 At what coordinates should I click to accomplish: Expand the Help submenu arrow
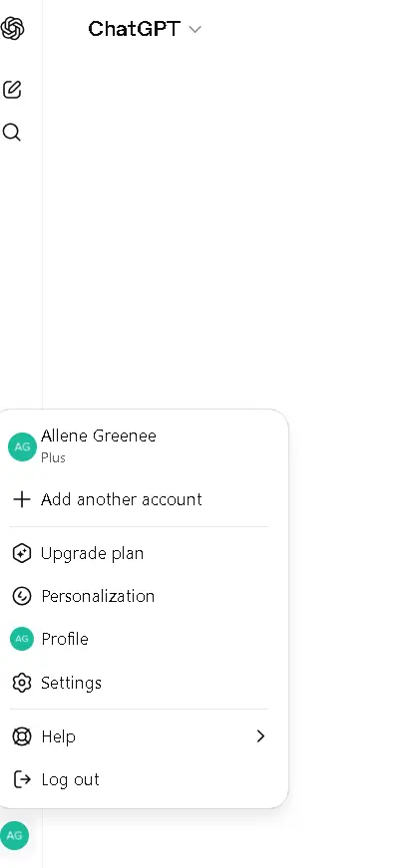pos(261,736)
